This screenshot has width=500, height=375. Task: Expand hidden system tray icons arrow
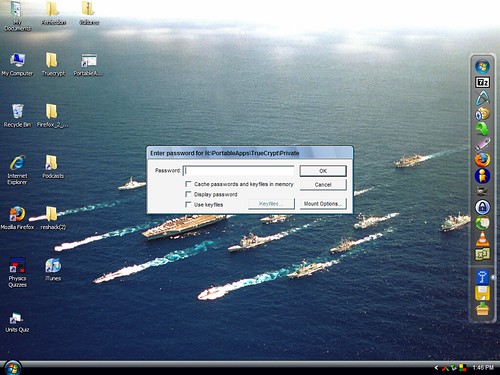(x=436, y=368)
